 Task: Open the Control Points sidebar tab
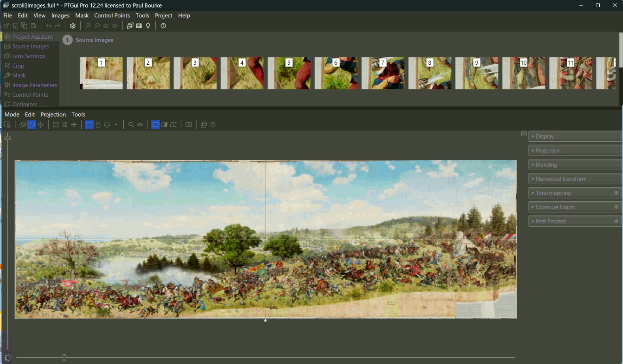[30, 95]
